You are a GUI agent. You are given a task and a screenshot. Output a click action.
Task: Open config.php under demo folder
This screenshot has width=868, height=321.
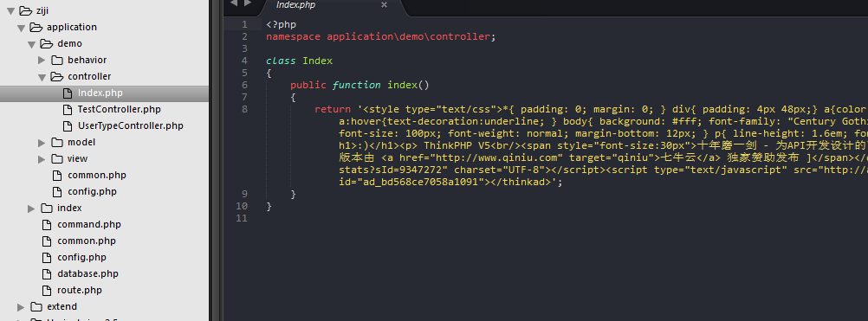tap(92, 192)
